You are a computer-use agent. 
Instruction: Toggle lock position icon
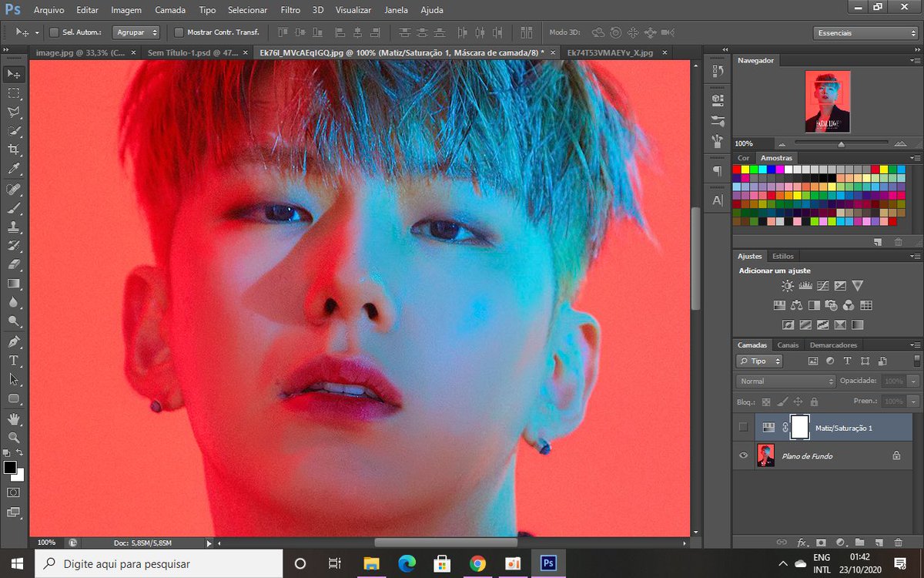click(x=798, y=402)
